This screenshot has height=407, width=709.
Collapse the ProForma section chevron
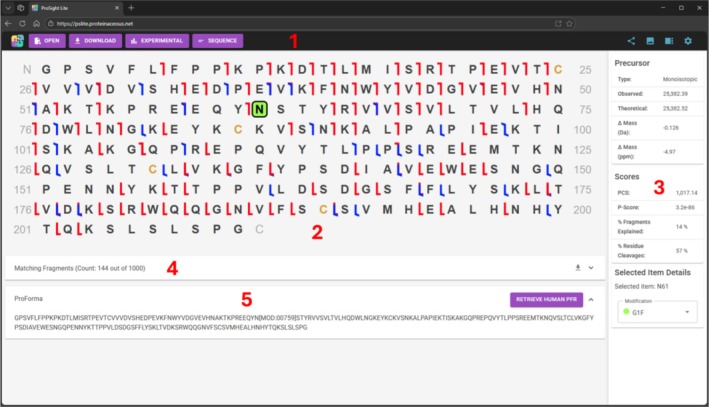click(591, 299)
